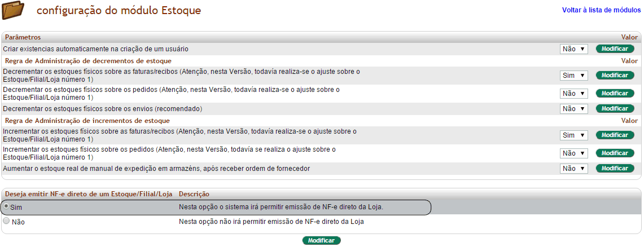
Task: Click the bottom Modificar button below NF-e options
Action: (322, 241)
